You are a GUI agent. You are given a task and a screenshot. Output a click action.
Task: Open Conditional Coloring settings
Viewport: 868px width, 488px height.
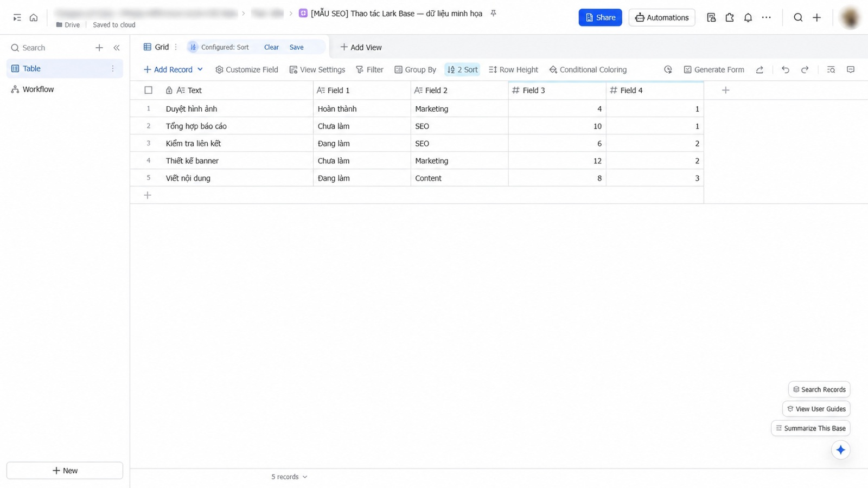tap(588, 69)
